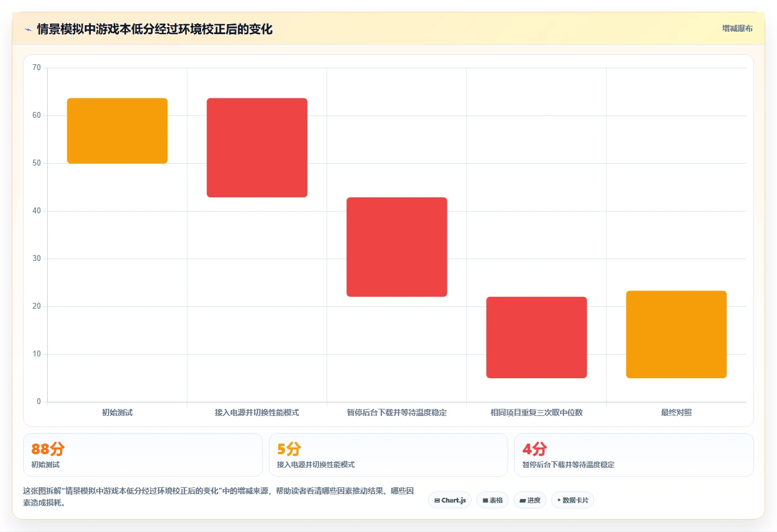Click the red 接入电源并切换性能模式 bar
Image resolution: width=777 pixels, height=532 pixels.
pyautogui.click(x=257, y=148)
